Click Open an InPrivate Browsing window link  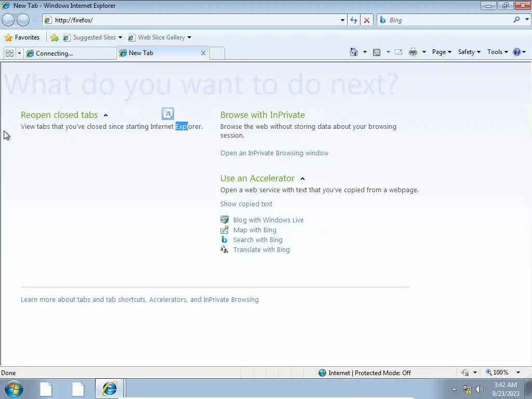(274, 153)
